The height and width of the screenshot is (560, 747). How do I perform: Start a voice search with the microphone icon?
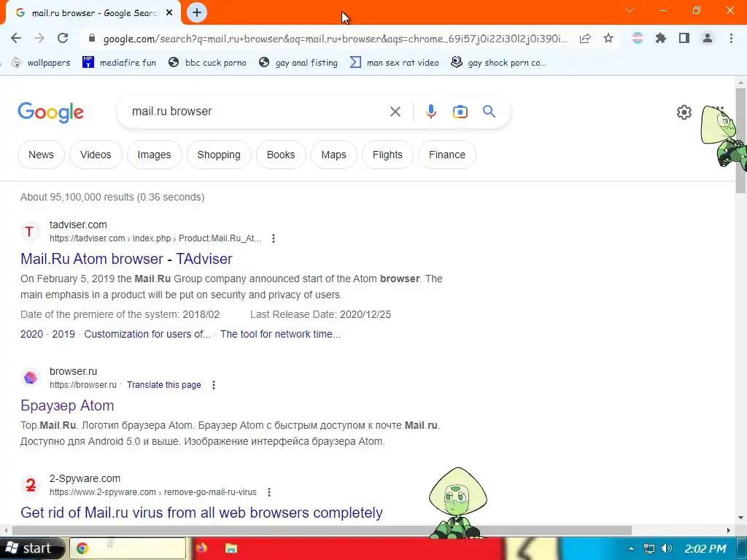[x=430, y=112]
